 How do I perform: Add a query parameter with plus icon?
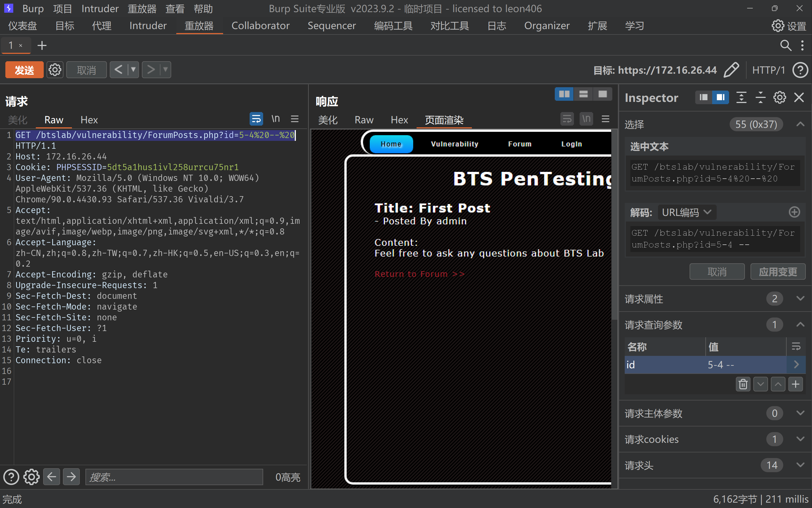[x=795, y=384]
